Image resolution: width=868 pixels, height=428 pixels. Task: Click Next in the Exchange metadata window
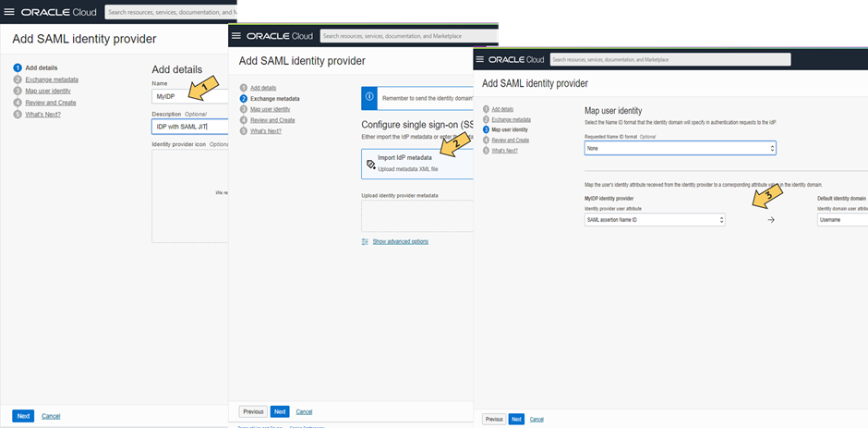tap(280, 411)
